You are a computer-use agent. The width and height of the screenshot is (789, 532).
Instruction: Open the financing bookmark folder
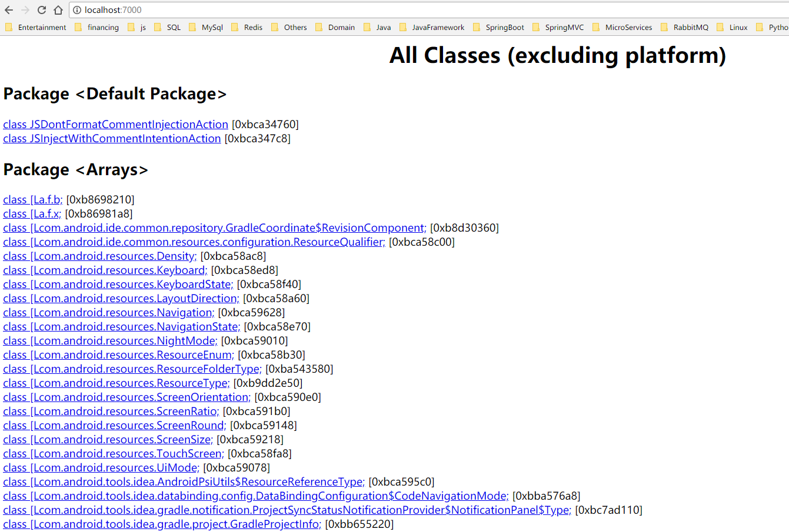click(96, 27)
